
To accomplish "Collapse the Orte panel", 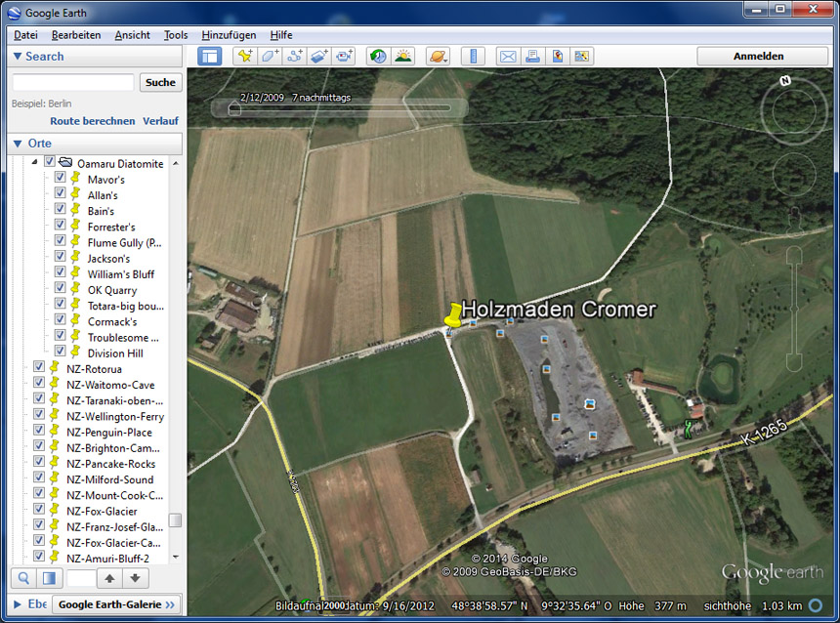I will [x=18, y=144].
